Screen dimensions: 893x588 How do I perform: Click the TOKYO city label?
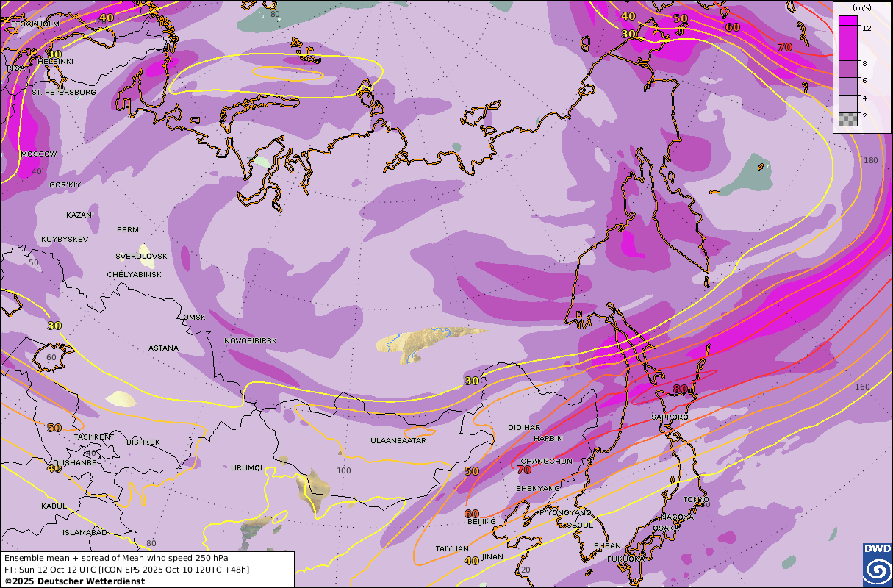click(x=696, y=501)
